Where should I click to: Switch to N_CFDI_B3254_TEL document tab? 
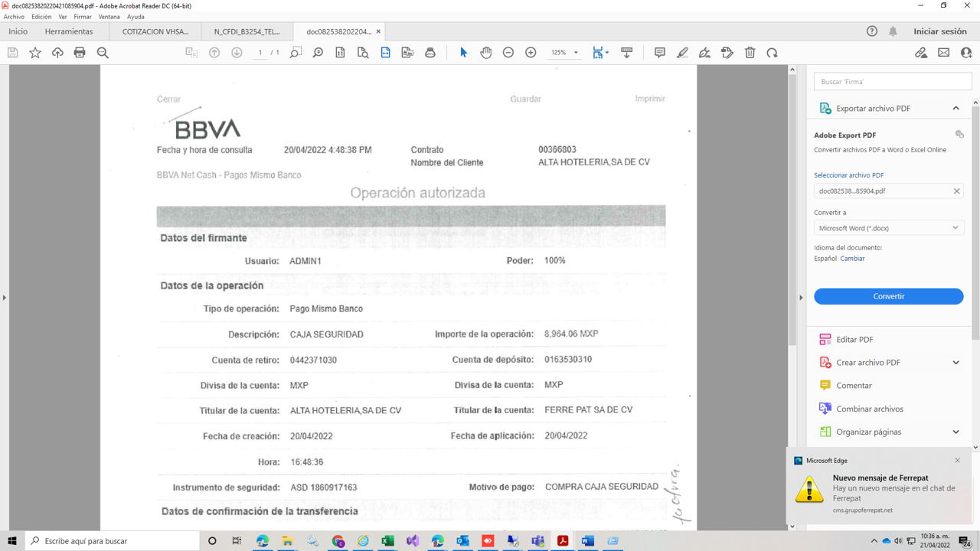[x=247, y=31]
